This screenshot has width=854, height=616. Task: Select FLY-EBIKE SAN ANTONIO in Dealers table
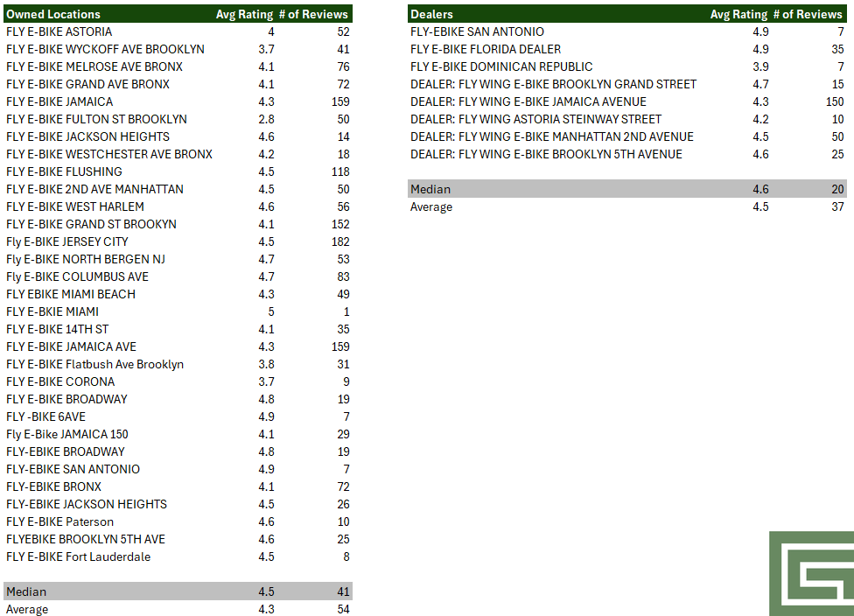(477, 31)
